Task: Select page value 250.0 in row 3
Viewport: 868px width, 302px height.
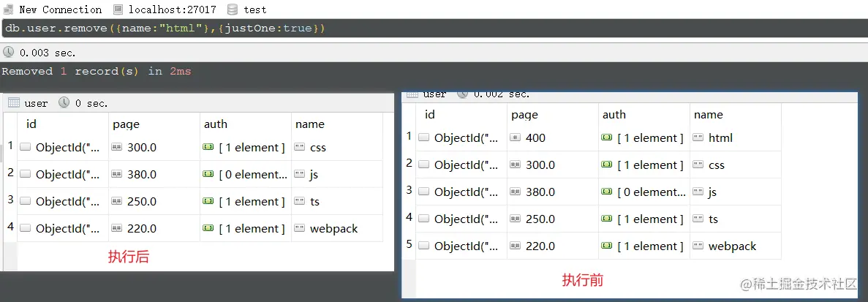Action: 142,201
